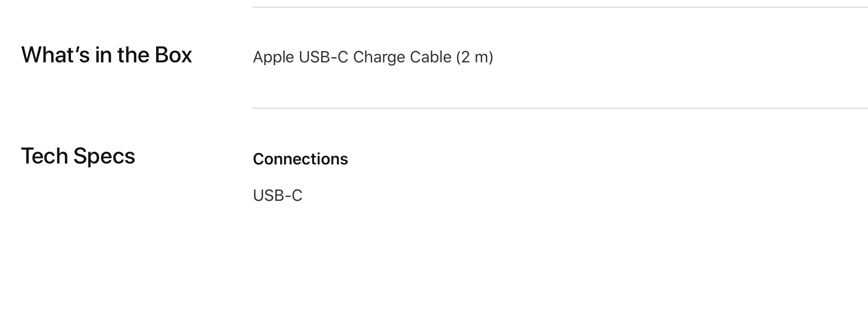The height and width of the screenshot is (327, 868).
Task: Click the "What's in the Box" heading
Action: tap(106, 55)
